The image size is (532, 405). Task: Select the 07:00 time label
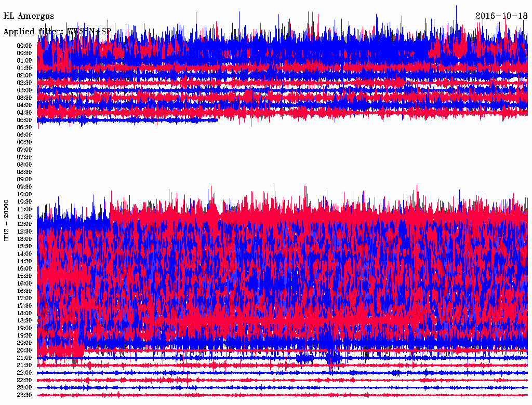[24, 150]
